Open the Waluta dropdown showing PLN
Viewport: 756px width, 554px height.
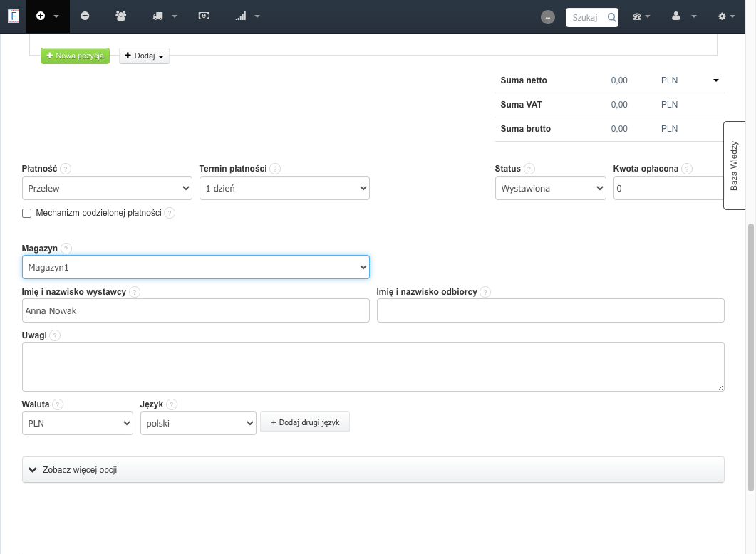tap(77, 424)
